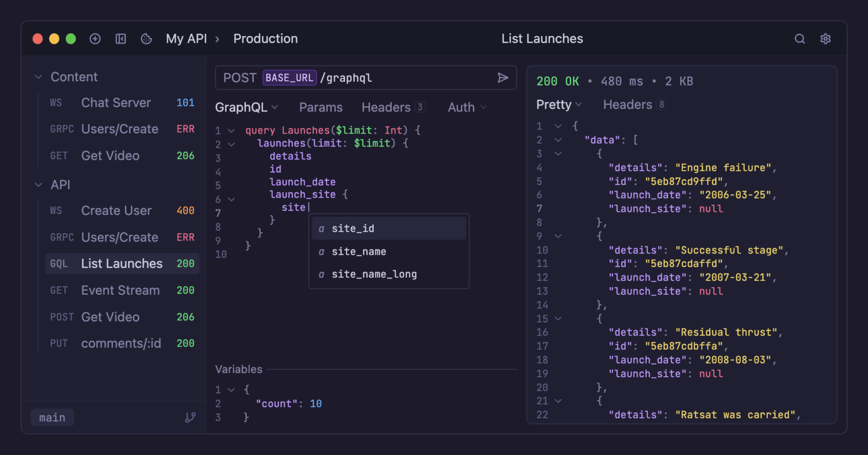Fold the launch_site block on line 6
The width and height of the screenshot is (868, 455).
[232, 199]
